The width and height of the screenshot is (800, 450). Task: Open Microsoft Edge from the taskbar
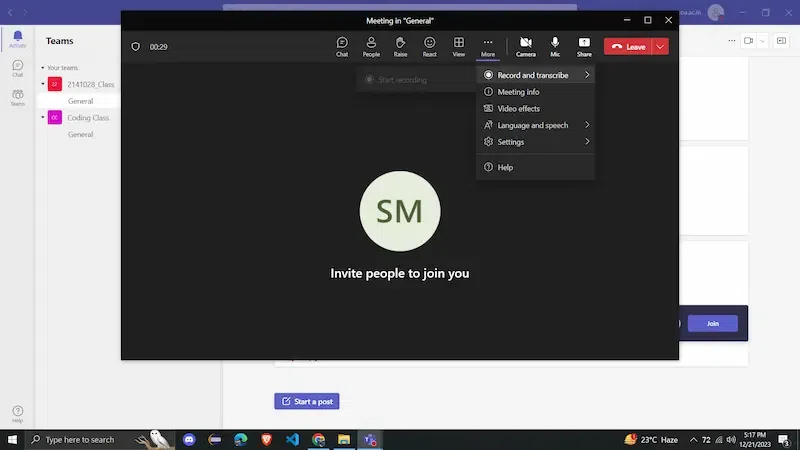pos(240,439)
